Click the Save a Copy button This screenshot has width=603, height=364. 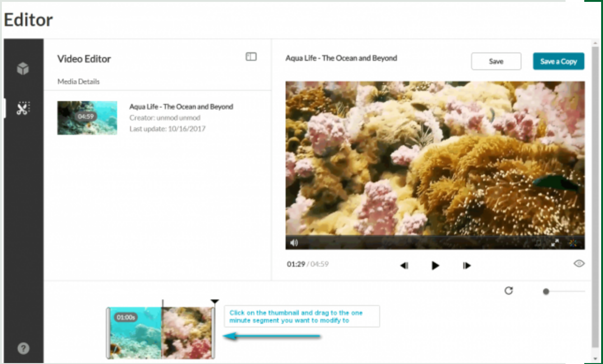point(558,61)
